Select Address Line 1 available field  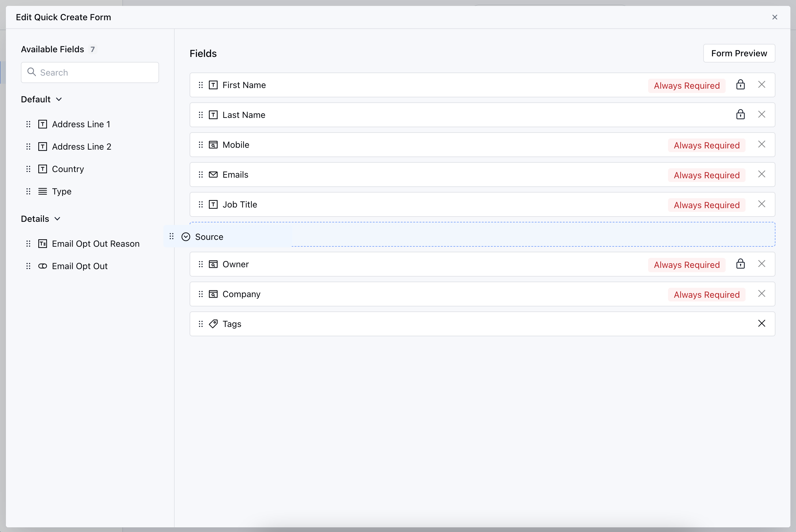(x=81, y=124)
